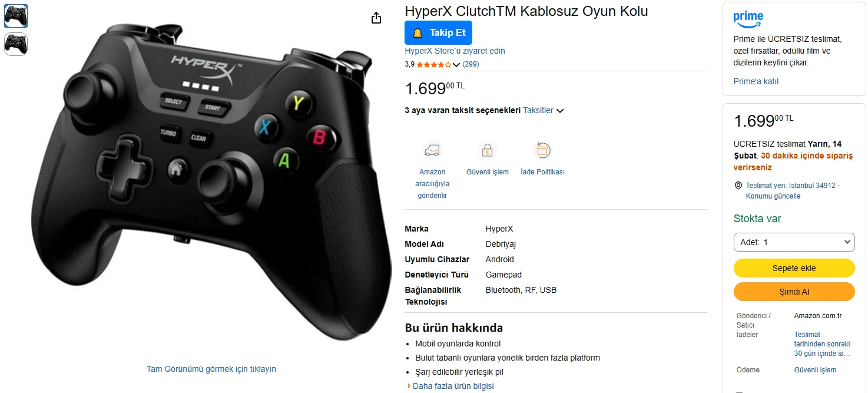Open the Adet quantity dropdown

click(x=794, y=242)
